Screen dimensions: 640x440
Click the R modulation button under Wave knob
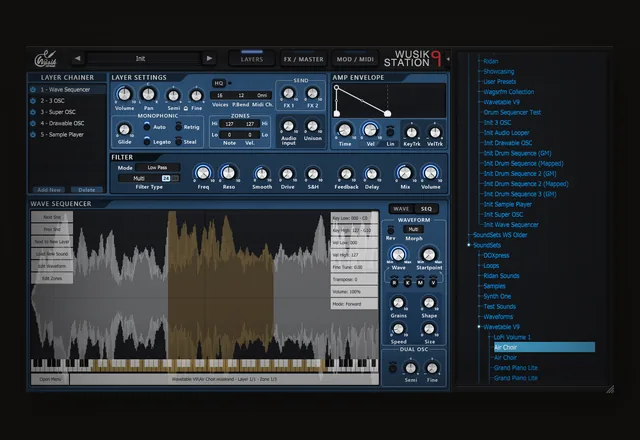(394, 282)
